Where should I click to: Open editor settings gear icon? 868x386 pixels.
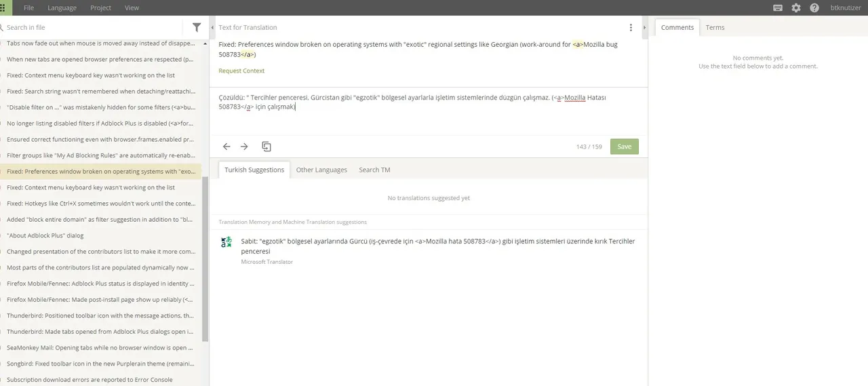click(x=796, y=7)
